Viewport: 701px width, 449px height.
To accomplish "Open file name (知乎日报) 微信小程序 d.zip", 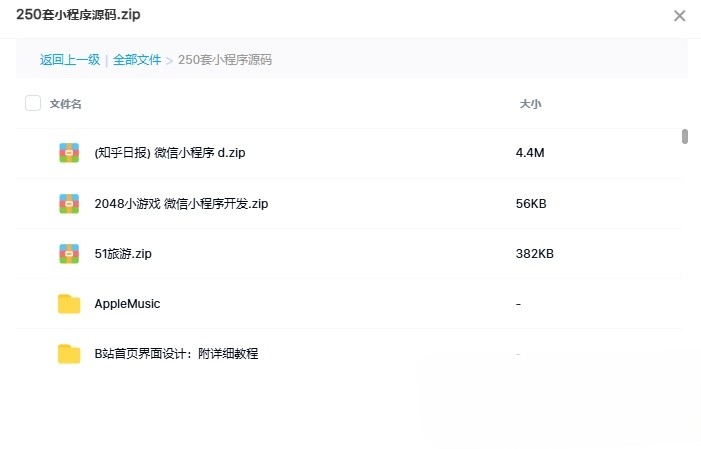I will coord(170,153).
